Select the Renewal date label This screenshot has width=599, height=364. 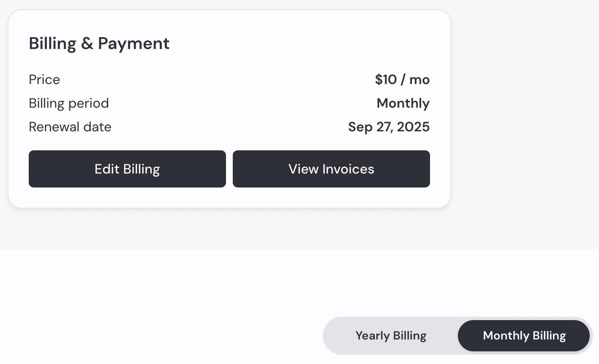pyautogui.click(x=70, y=127)
